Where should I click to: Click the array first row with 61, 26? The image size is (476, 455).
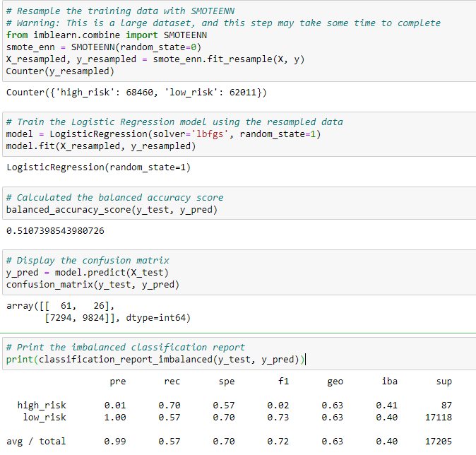[60, 306]
